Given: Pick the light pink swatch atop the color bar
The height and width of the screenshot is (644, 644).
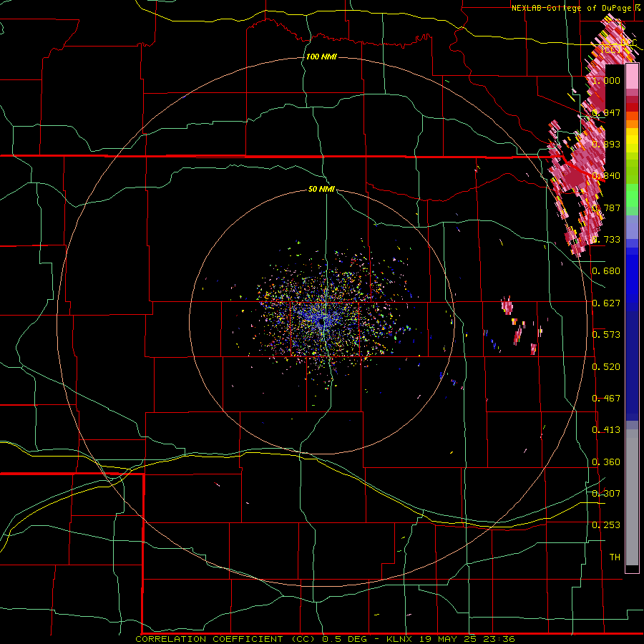Looking at the screenshot, I should (632, 77).
